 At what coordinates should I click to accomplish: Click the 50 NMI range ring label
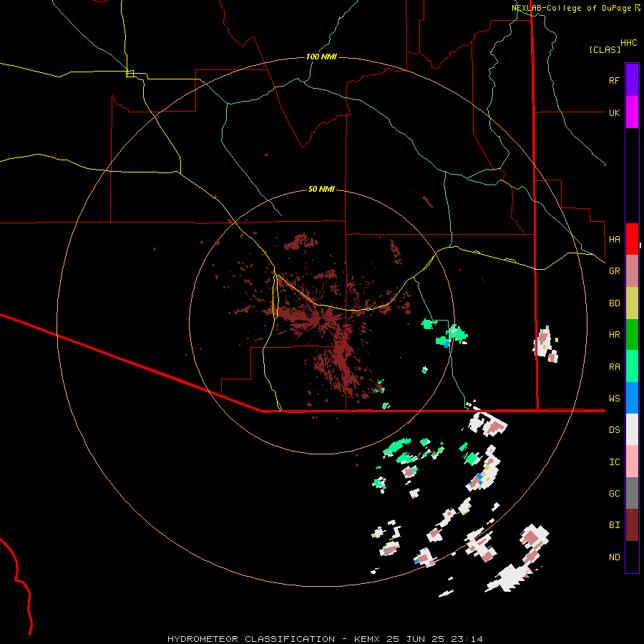(x=321, y=189)
